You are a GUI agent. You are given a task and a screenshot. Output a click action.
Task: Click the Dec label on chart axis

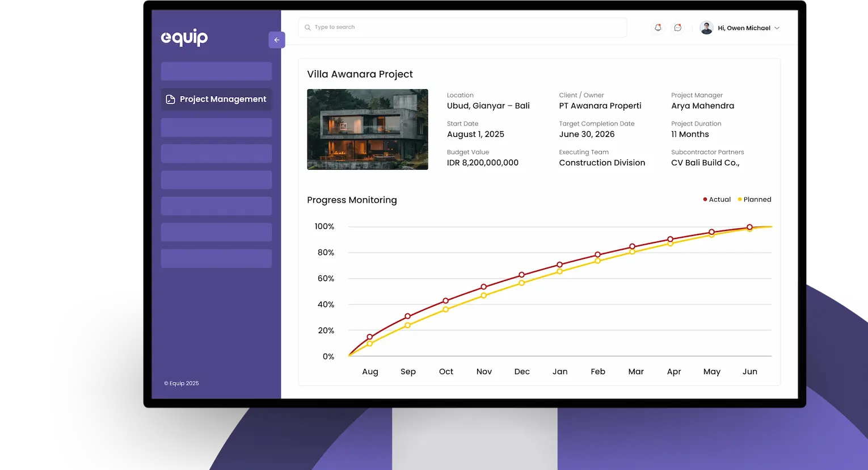[x=522, y=371]
